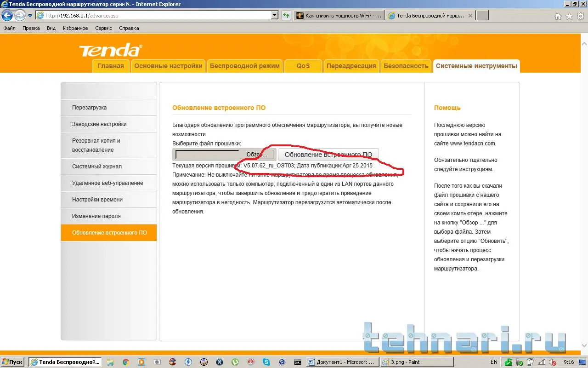This screenshot has height=368, width=588.
Task: Open the Вид menu
Action: pos(51,28)
